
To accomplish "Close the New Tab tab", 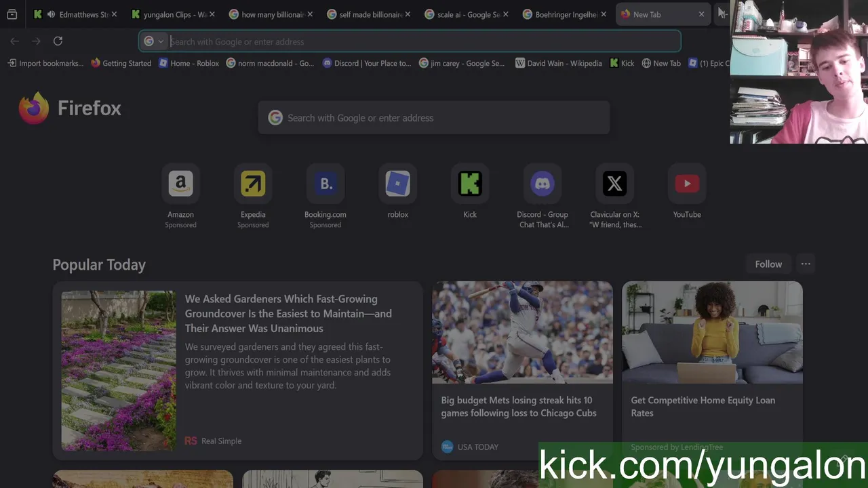I will [701, 14].
